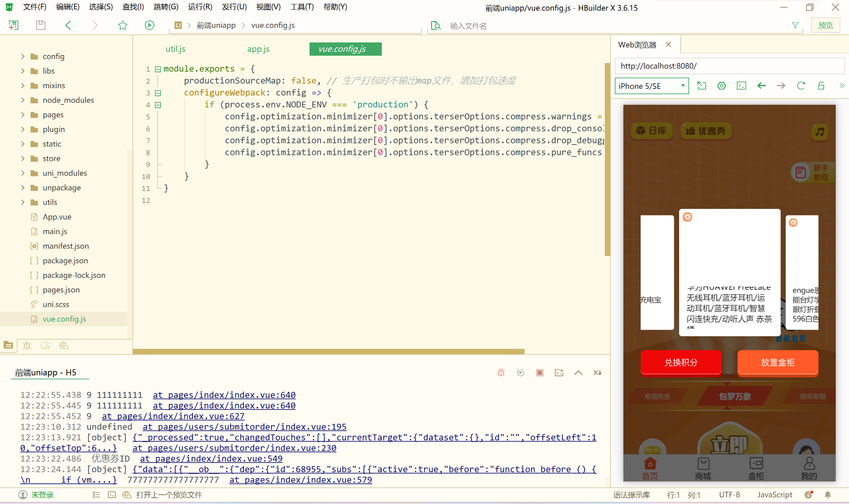
Task: Open link at pages/index/index.vue:627
Action: (x=173, y=416)
